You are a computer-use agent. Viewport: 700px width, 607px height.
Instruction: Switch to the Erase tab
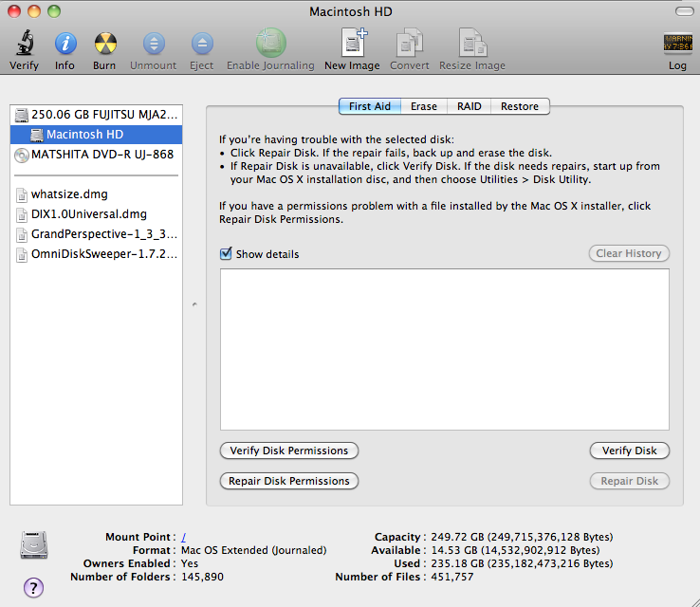(x=424, y=106)
